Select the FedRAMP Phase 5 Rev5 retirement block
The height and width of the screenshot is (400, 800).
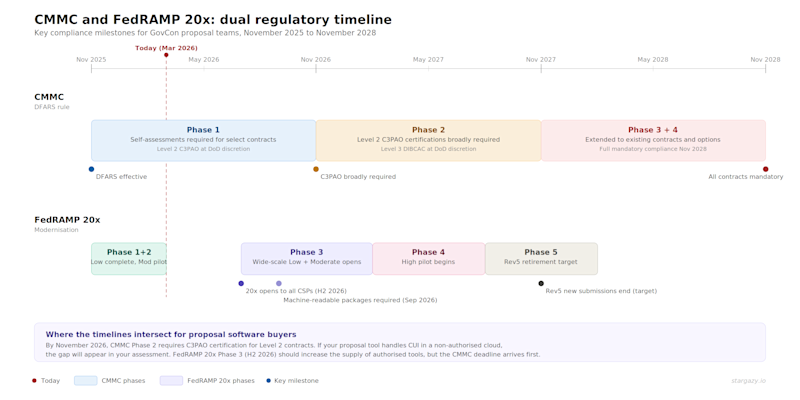(541, 259)
